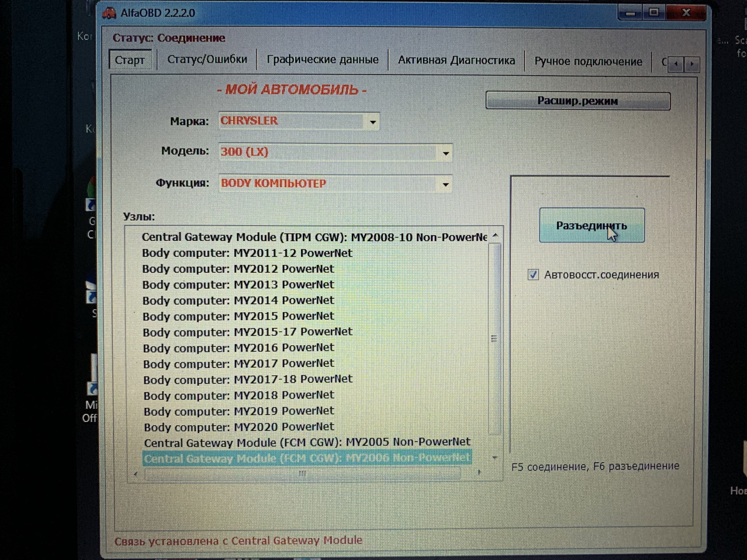Select Central Gateway Module (TIPM CGW): MY2008-10
Image resolution: width=747 pixels, height=560 pixels.
(314, 237)
